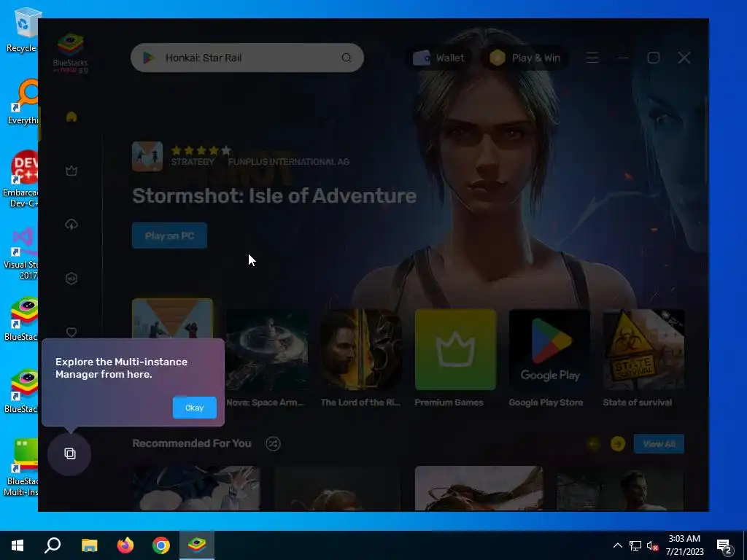This screenshot has height=560, width=747.
Task: Open the cloud upload sidebar icon
Action: click(71, 225)
